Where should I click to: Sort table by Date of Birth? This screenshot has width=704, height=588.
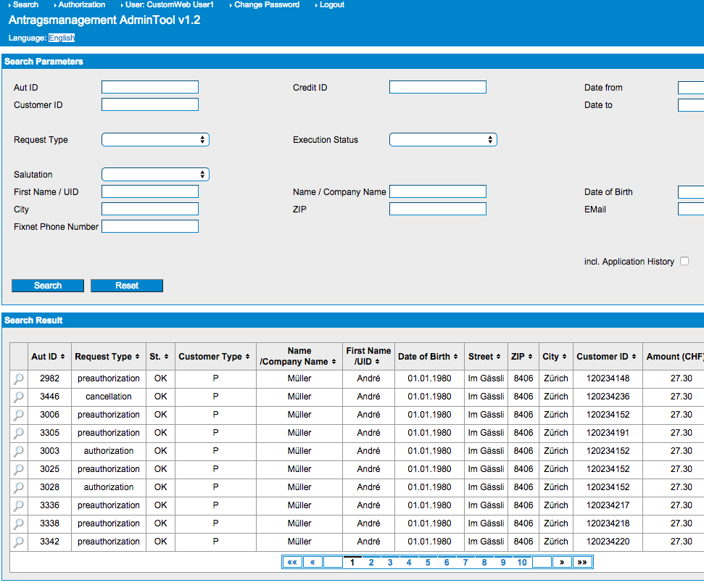pos(455,357)
